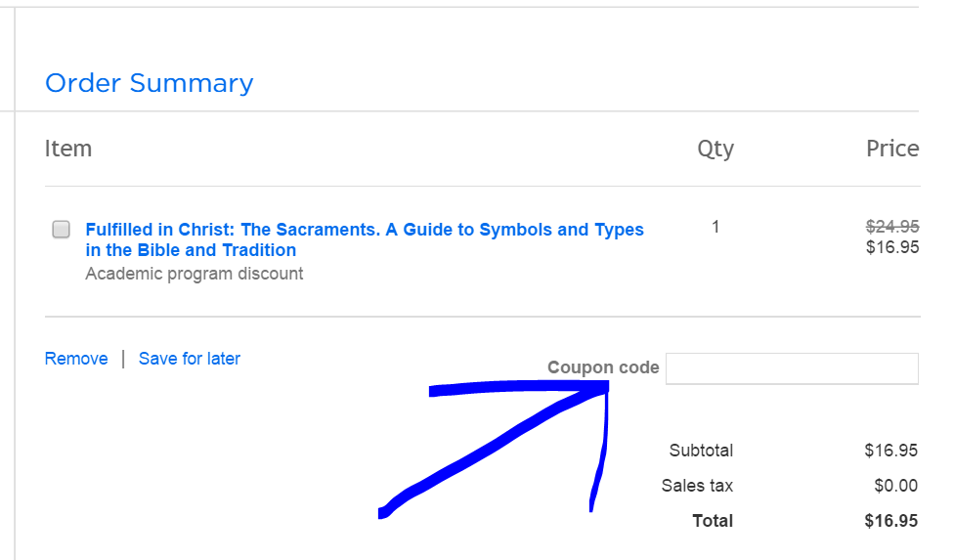Focus the Coupon code input field
Screen dimensions: 954x560
click(792, 368)
